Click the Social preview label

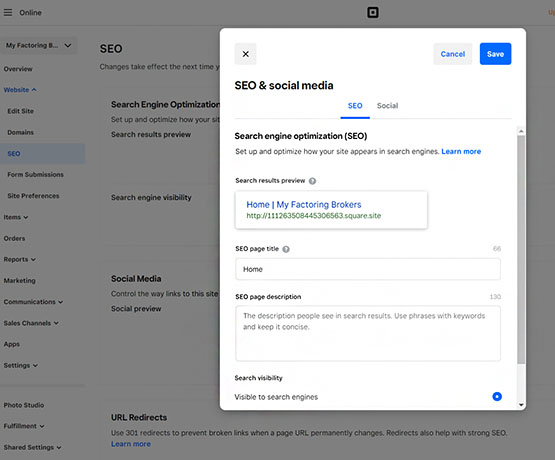[136, 309]
